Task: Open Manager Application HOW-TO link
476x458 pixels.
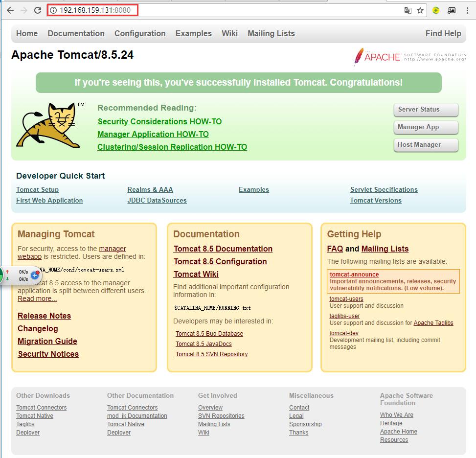Action: pyautogui.click(x=153, y=134)
